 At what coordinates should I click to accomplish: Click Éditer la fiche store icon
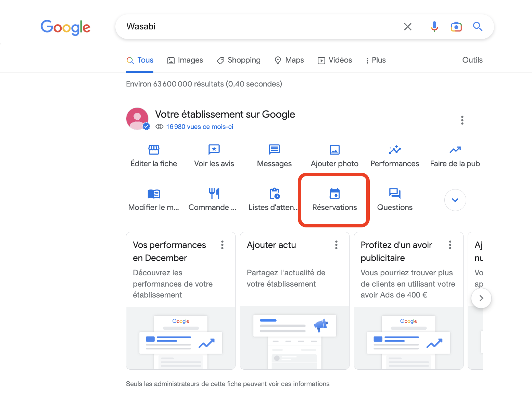tap(154, 149)
